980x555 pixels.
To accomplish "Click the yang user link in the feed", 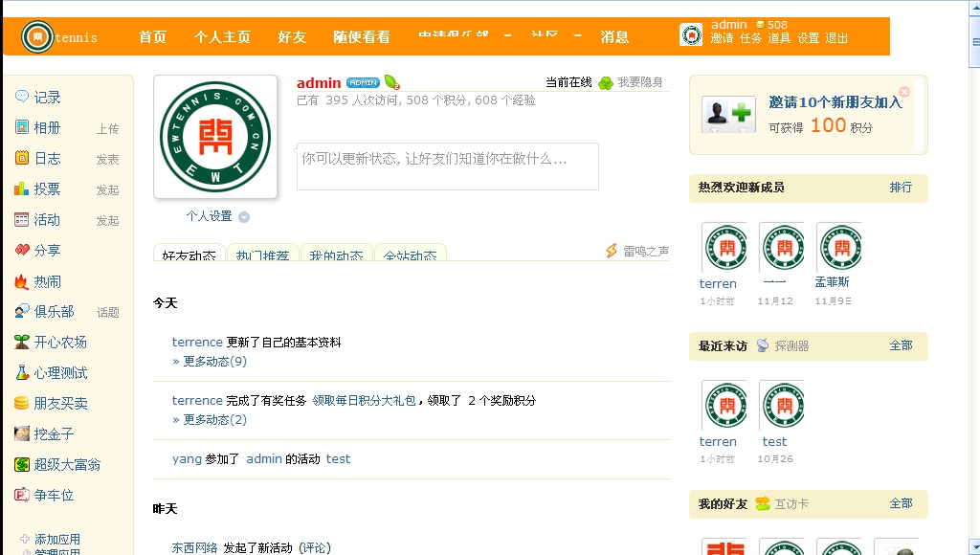I will (x=187, y=458).
